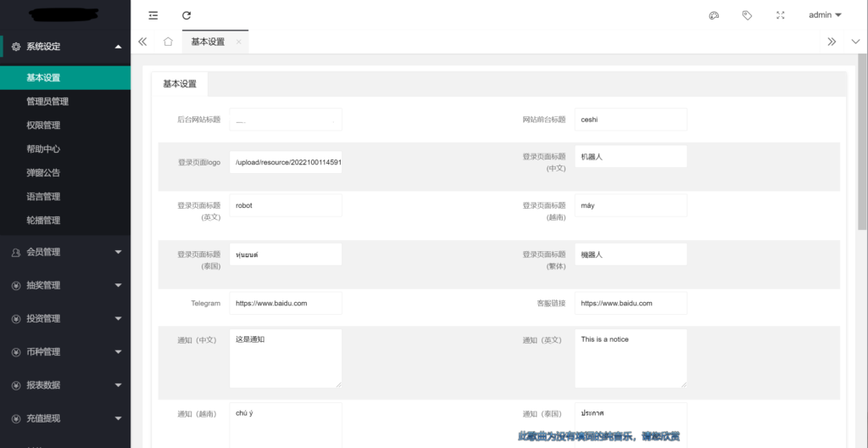Image resolution: width=868 pixels, height=448 pixels.
Task: Click the Telegram URL input field
Action: [x=286, y=303]
